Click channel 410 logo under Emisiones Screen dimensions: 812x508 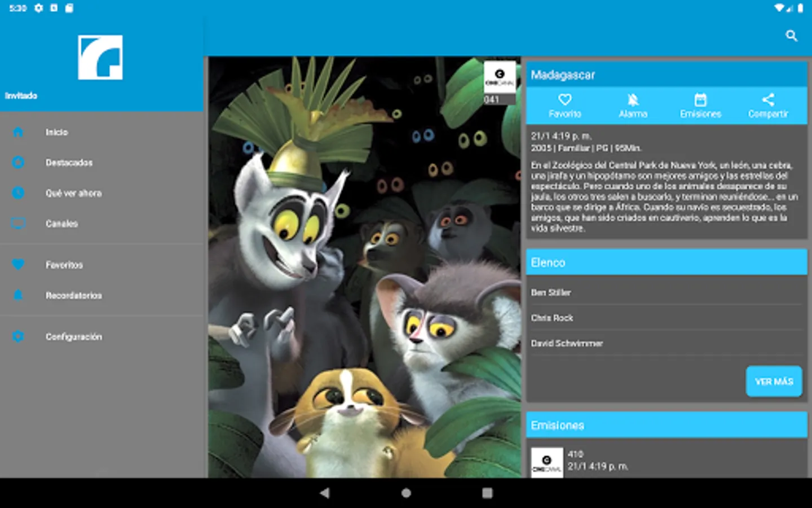547,463
